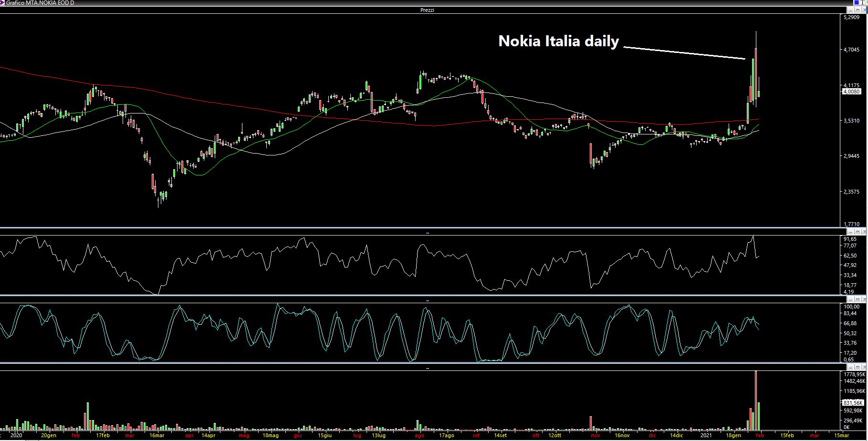The height and width of the screenshot is (441, 868).
Task: Click the 296,49K volume scale value
Action: 853,421
